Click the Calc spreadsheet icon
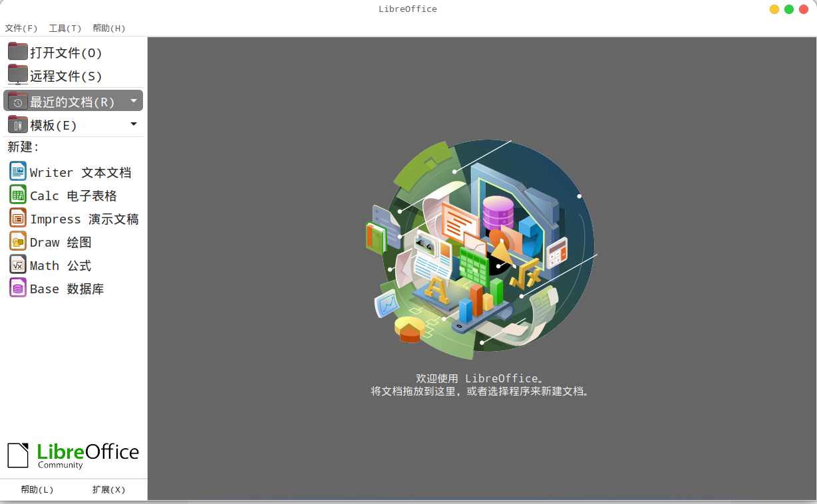Screen dimensions: 817x504 tap(18, 195)
